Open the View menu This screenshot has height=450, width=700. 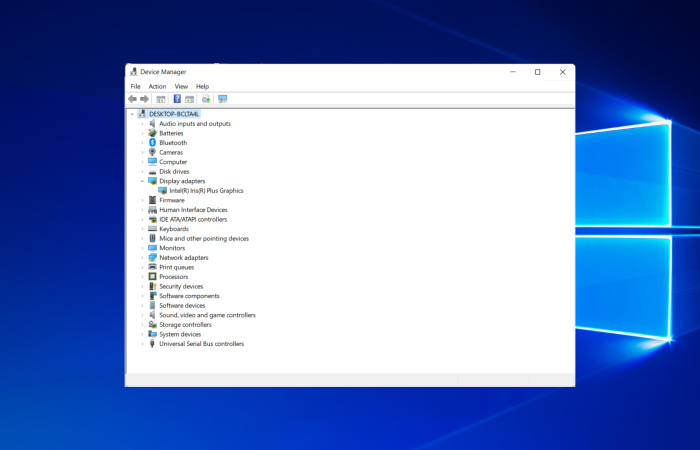181,87
